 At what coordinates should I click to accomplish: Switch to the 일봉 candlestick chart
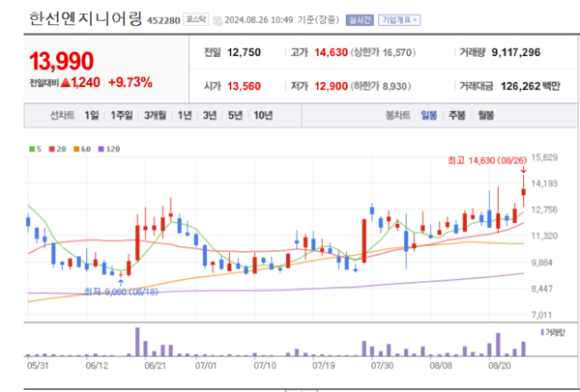coord(429,116)
